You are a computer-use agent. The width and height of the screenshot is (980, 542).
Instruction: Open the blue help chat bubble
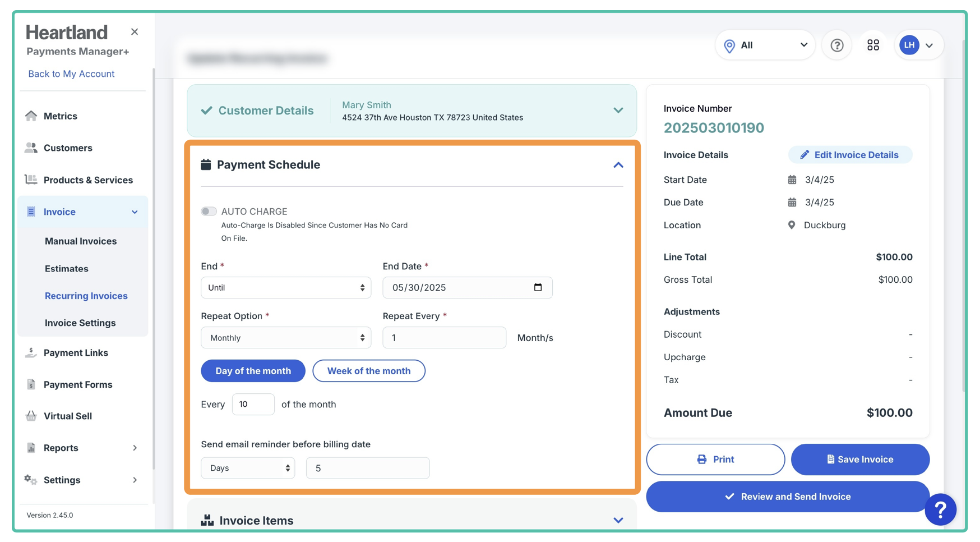tap(940, 509)
